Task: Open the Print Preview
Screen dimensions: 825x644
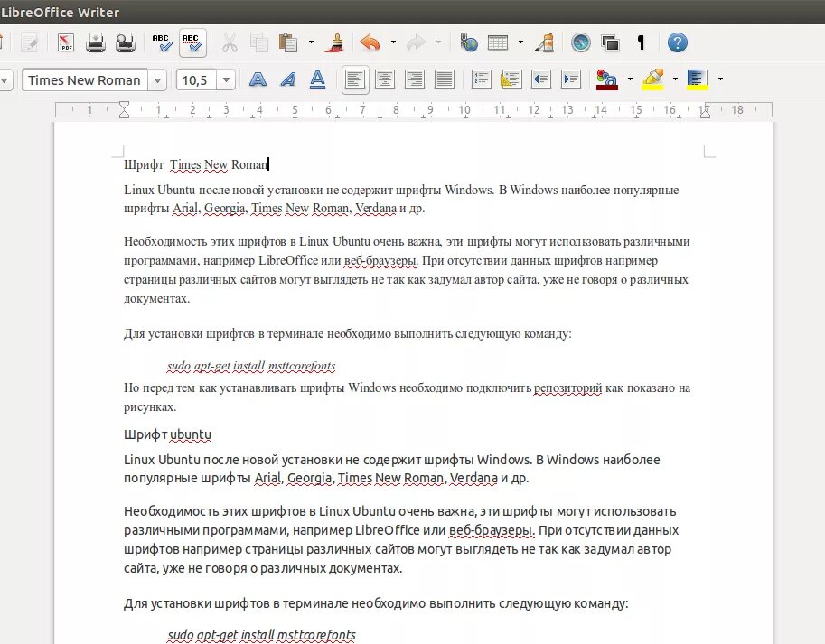Action: click(124, 42)
